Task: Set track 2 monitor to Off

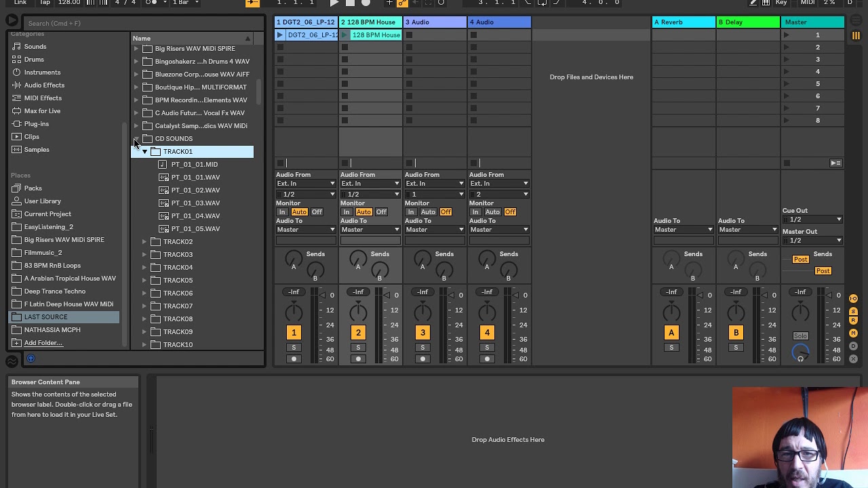Action: click(381, 212)
